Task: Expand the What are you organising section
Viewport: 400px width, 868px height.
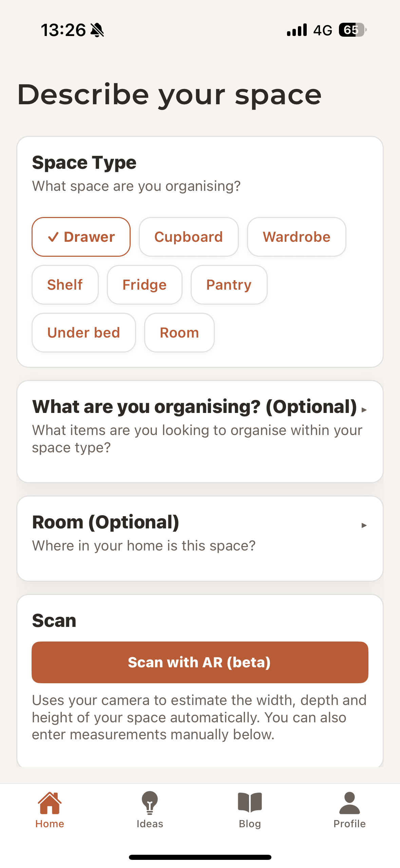Action: point(364,410)
